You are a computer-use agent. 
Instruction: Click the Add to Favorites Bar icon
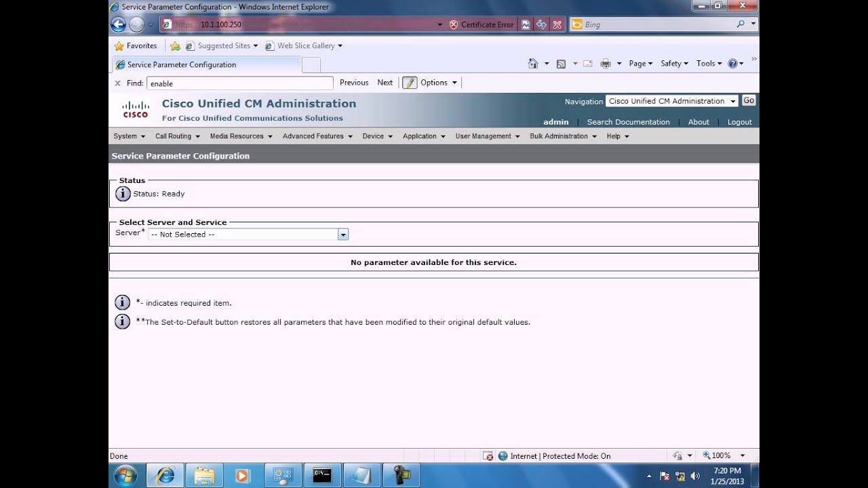pyautogui.click(x=175, y=45)
